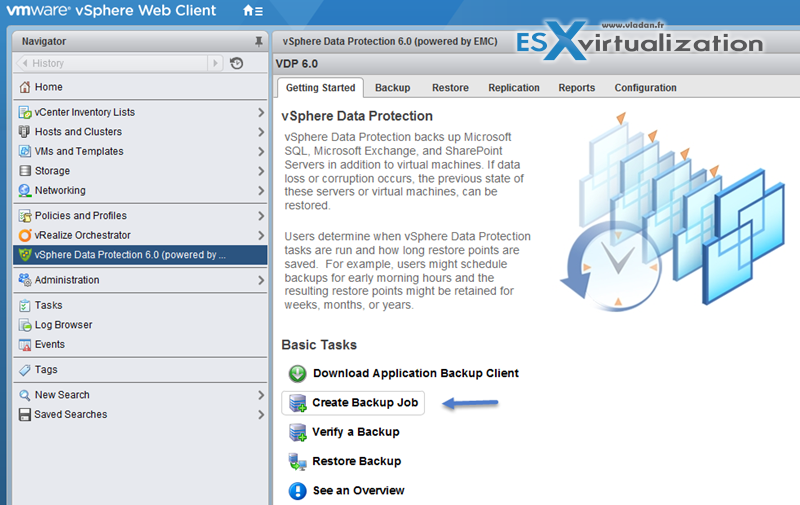Viewport: 800px width, 505px height.
Task: Click the New Search magnifier icon
Action: [24, 395]
